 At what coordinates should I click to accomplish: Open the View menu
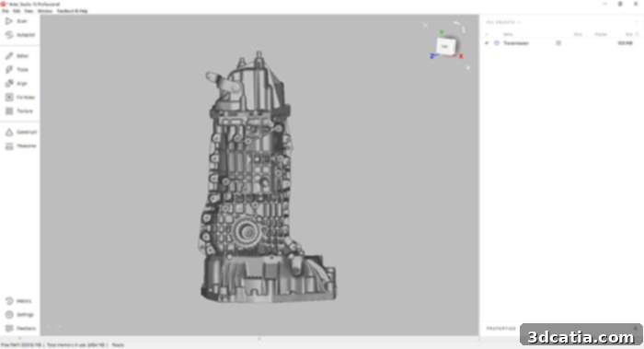point(29,11)
